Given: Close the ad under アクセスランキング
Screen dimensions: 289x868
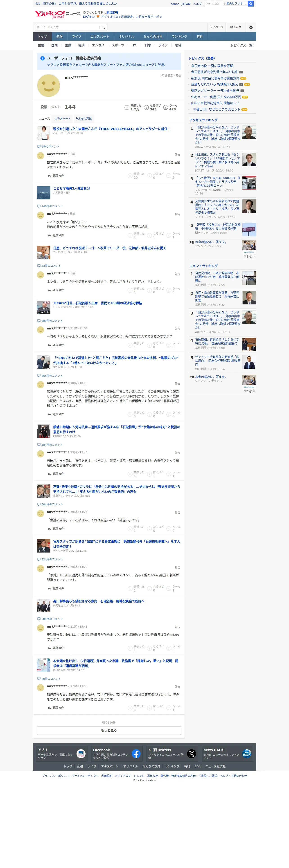Looking at the screenshot, I should pos(254,256).
